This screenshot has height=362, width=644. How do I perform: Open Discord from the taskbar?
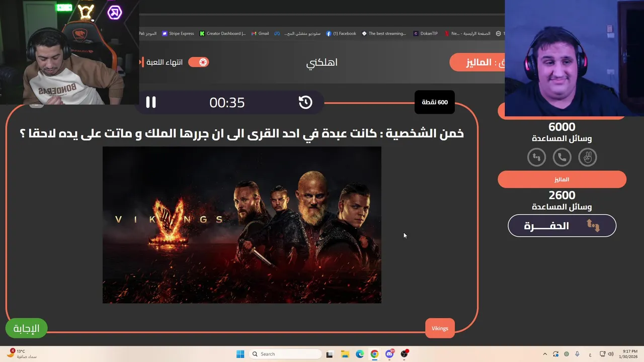tap(389, 354)
